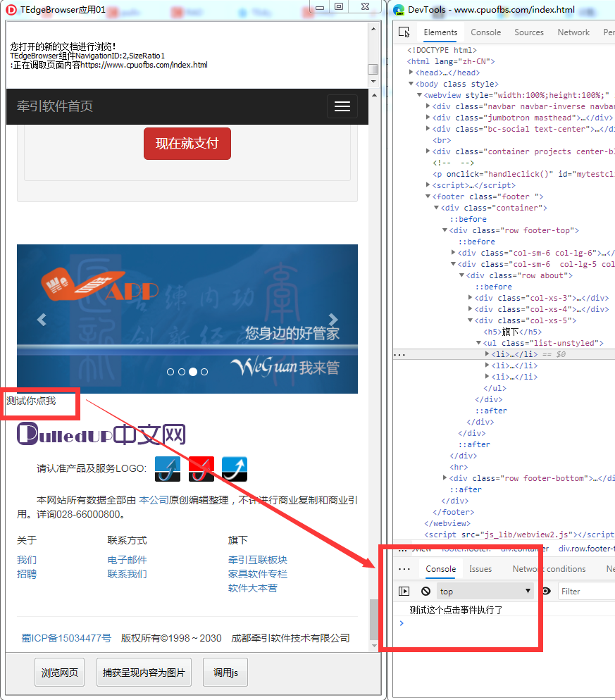Click the DevTools window title icon

399,10
